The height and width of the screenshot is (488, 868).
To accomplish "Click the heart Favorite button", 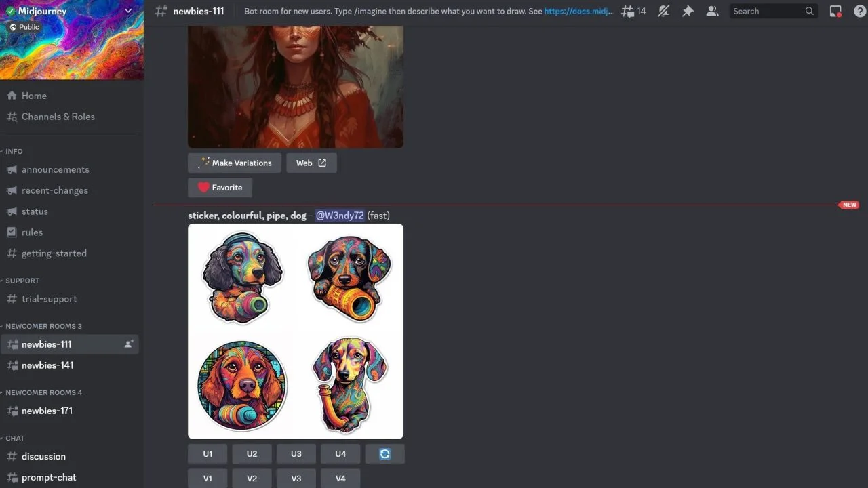I will (220, 188).
